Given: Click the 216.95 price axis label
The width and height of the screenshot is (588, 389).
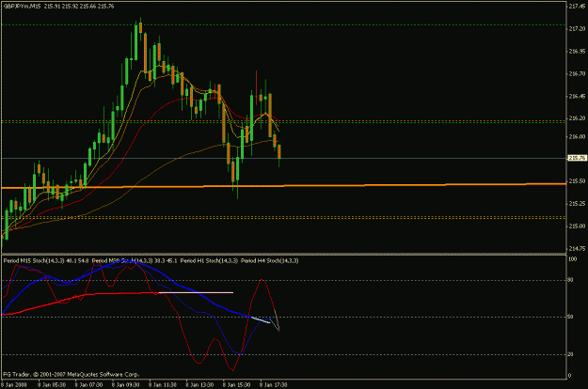Looking at the screenshot, I should coord(577,52).
